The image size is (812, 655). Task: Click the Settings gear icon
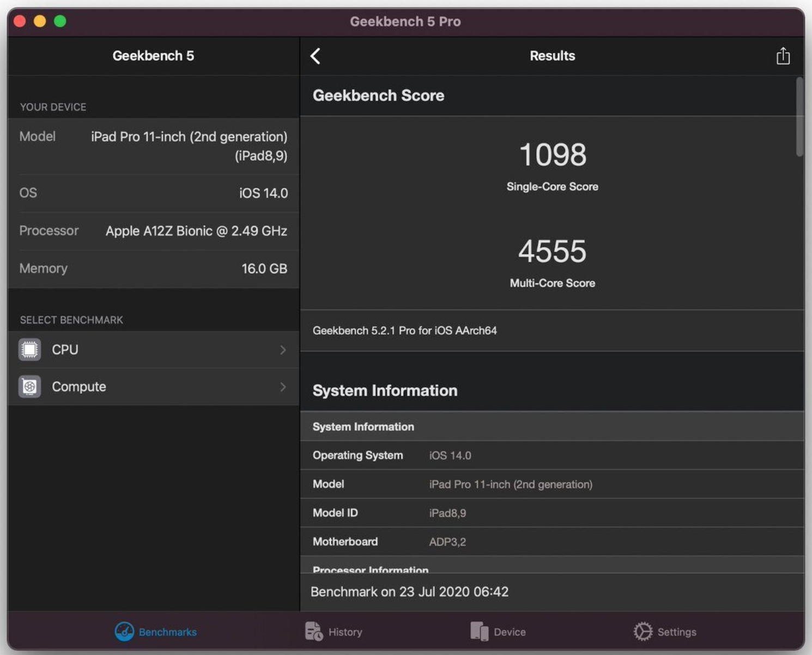pyautogui.click(x=643, y=632)
